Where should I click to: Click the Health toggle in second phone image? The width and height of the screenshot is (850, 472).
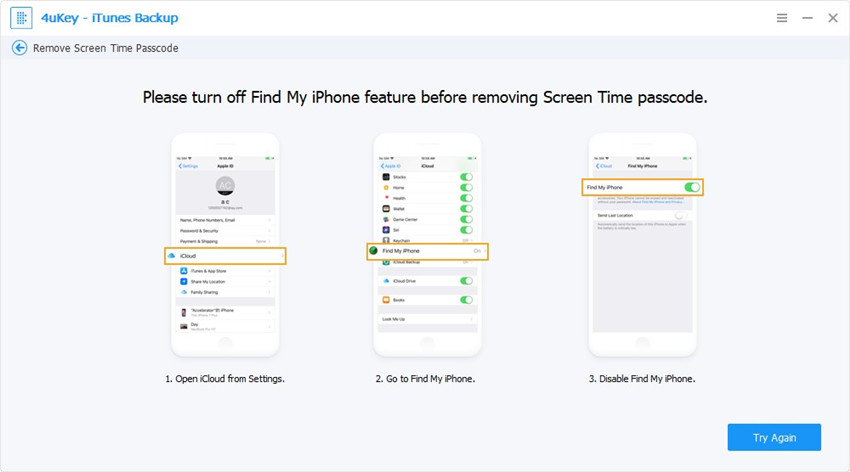click(x=466, y=198)
